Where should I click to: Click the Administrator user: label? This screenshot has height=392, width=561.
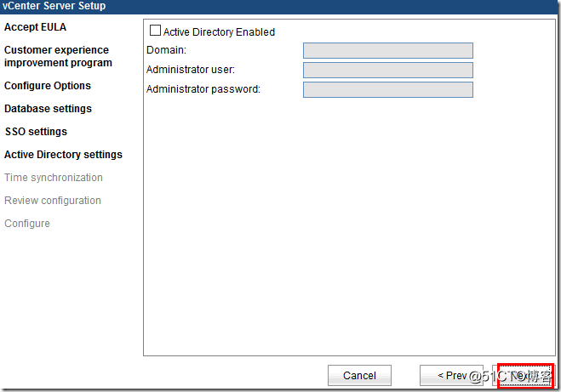coord(191,70)
